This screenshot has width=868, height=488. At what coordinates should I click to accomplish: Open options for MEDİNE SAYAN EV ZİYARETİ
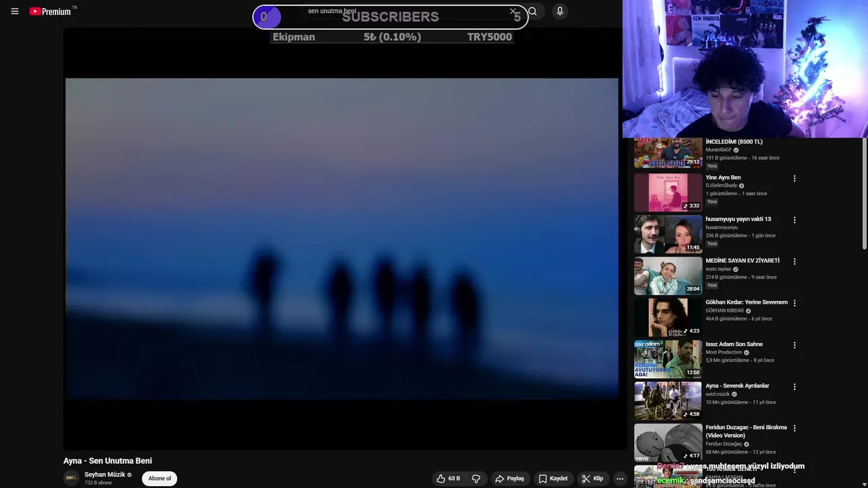[795, 261]
